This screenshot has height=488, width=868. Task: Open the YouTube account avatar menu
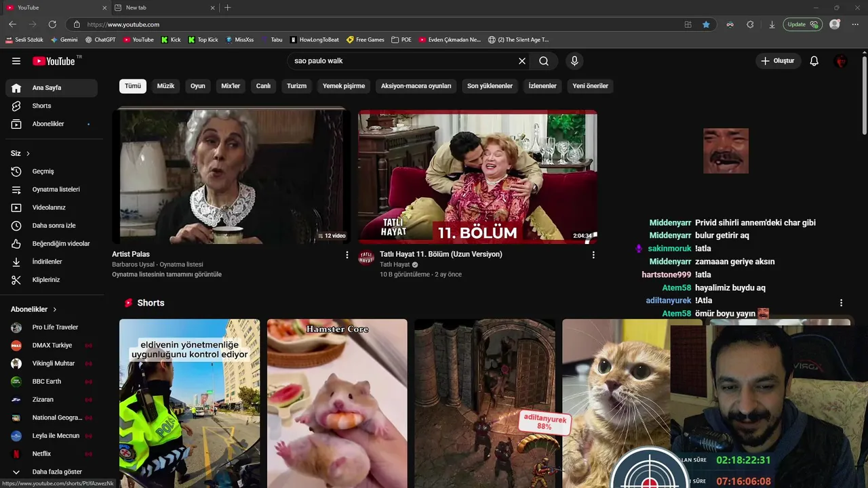841,61
